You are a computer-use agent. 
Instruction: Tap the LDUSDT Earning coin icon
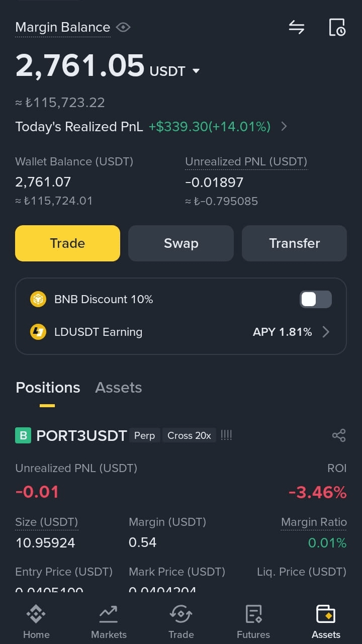38,332
